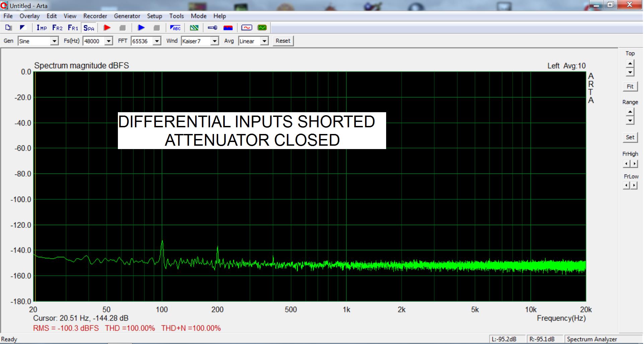
Task: Stop recording with the gray square after red arrow
Action: click(123, 28)
